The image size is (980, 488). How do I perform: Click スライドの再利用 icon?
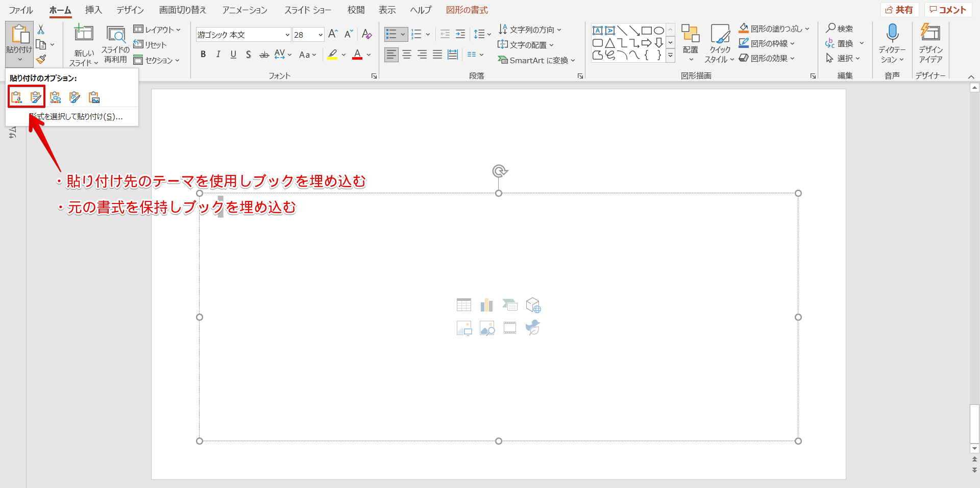(116, 34)
